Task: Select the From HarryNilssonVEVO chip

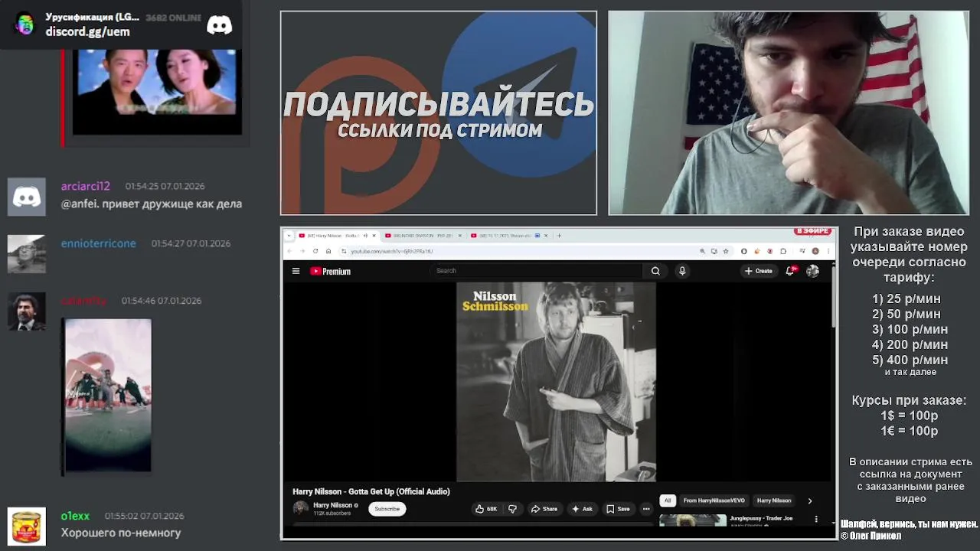Action: coord(714,500)
